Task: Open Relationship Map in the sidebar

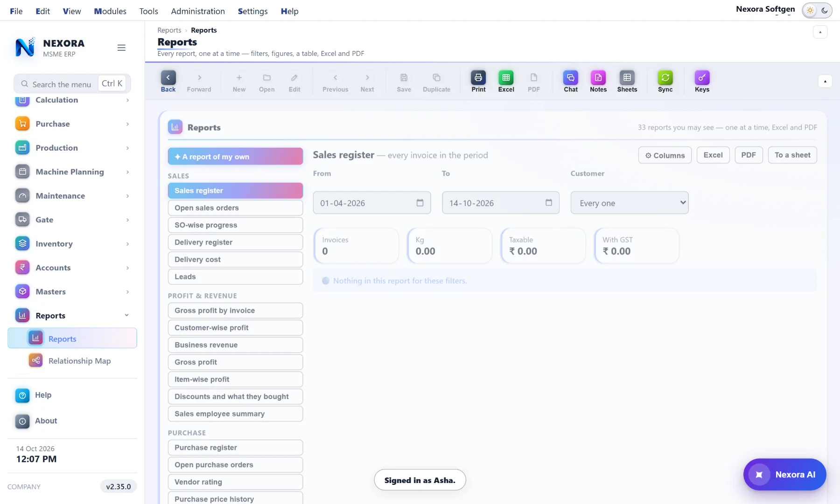Action: [x=72, y=361]
